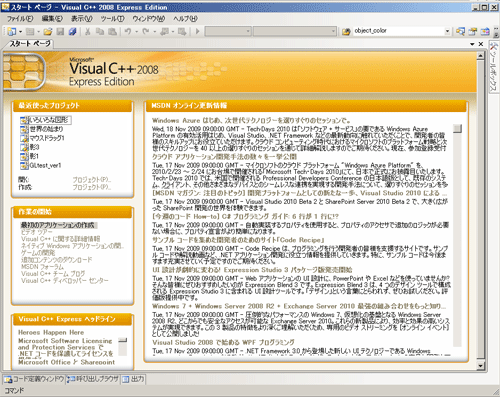500x397 pixels.
Task: Switch to the 出力 tab
Action: coord(133,379)
